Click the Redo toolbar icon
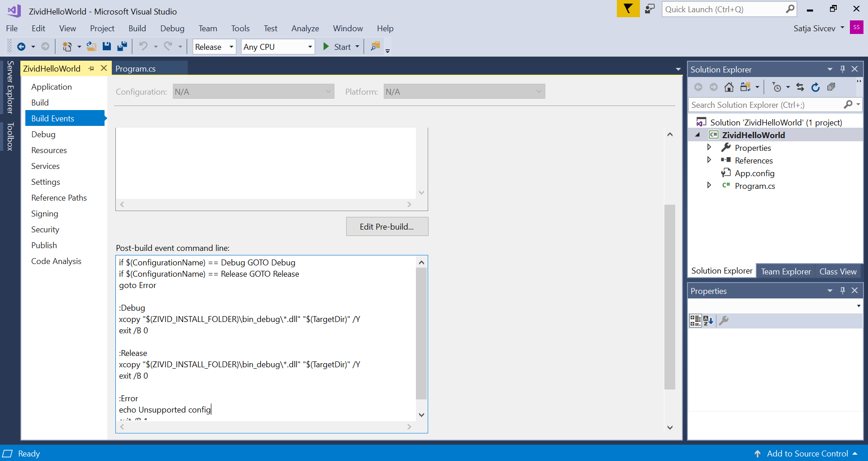 click(168, 47)
